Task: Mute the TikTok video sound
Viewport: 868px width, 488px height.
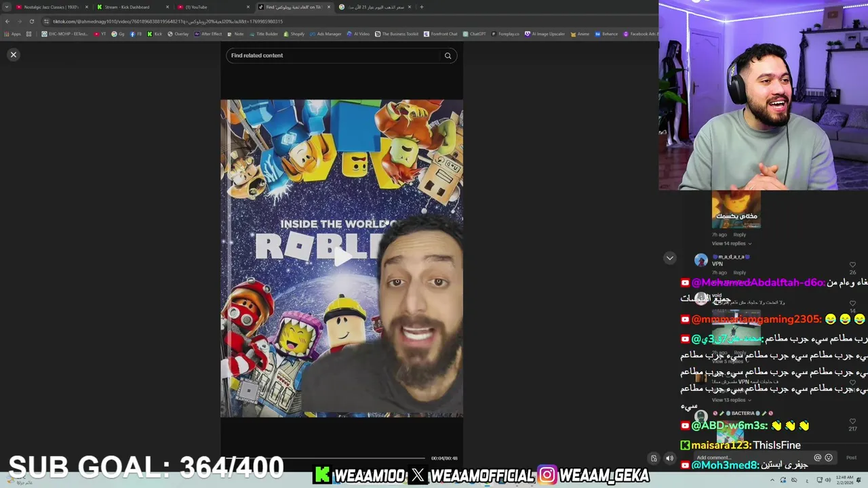Action: point(669,458)
